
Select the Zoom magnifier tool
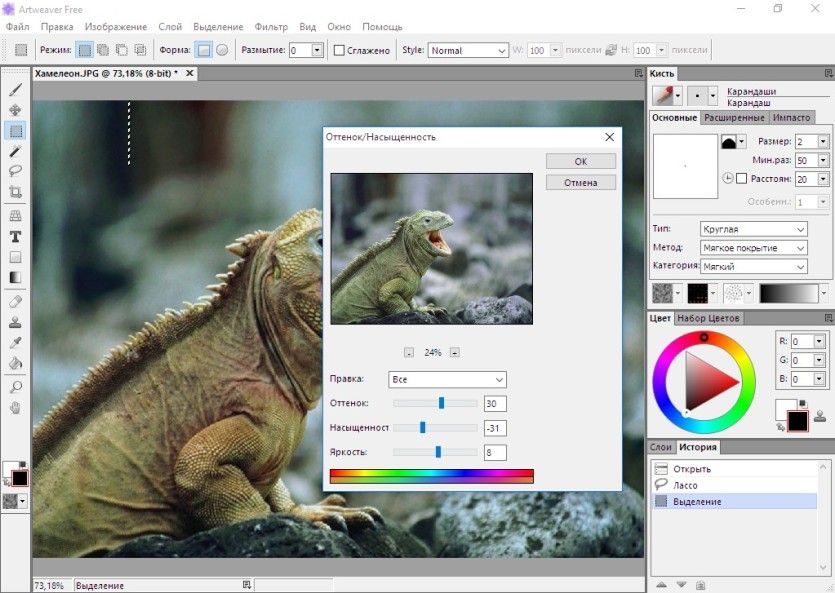click(15, 388)
